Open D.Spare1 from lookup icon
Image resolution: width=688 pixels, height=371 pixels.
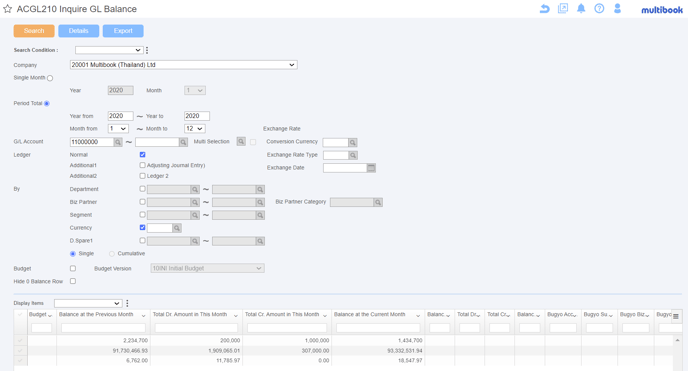pyautogui.click(x=195, y=241)
